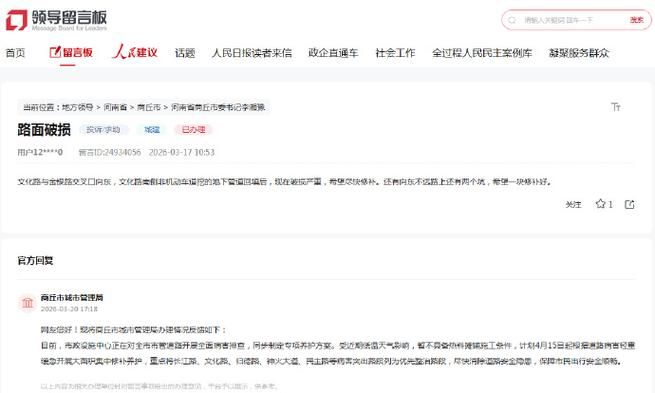This screenshot has height=393, width=655.
Task: Click the 路面破损 post title
Action: click(x=44, y=130)
